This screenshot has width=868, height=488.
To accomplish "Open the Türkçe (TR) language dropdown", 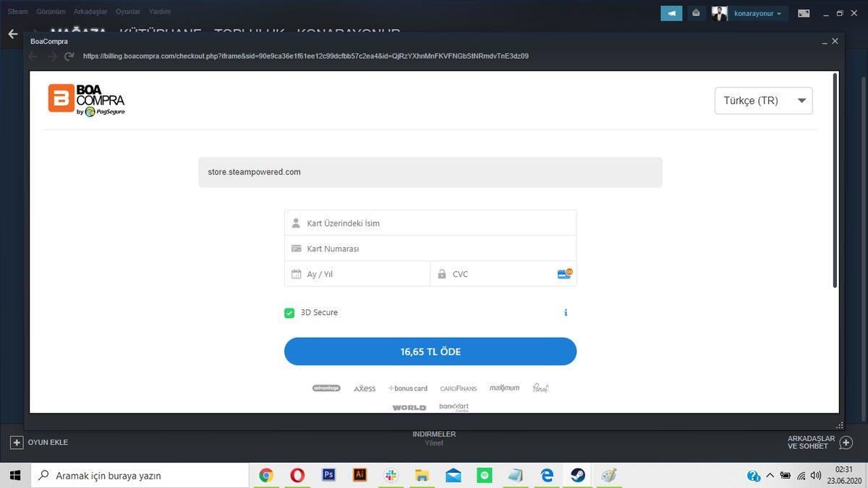I will [x=763, y=100].
